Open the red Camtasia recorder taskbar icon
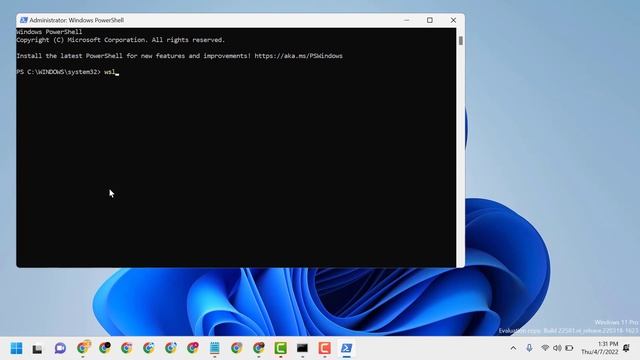The width and height of the screenshot is (640, 360). (x=324, y=348)
